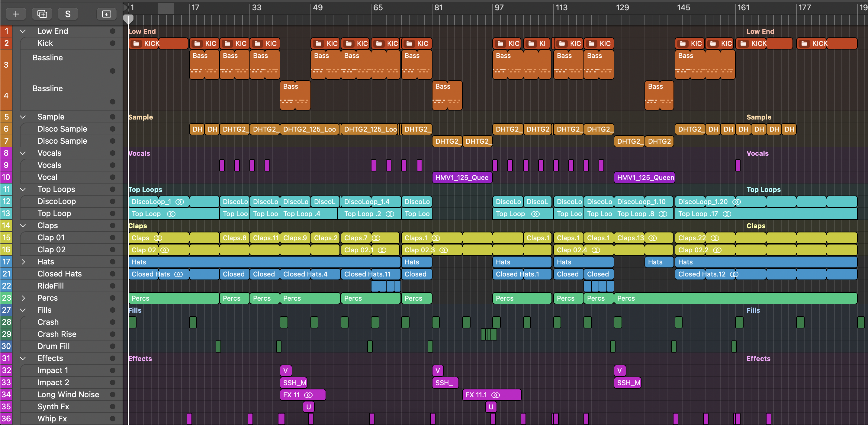Expand the Percs track stack
This screenshot has height=425, width=868.
point(23,298)
